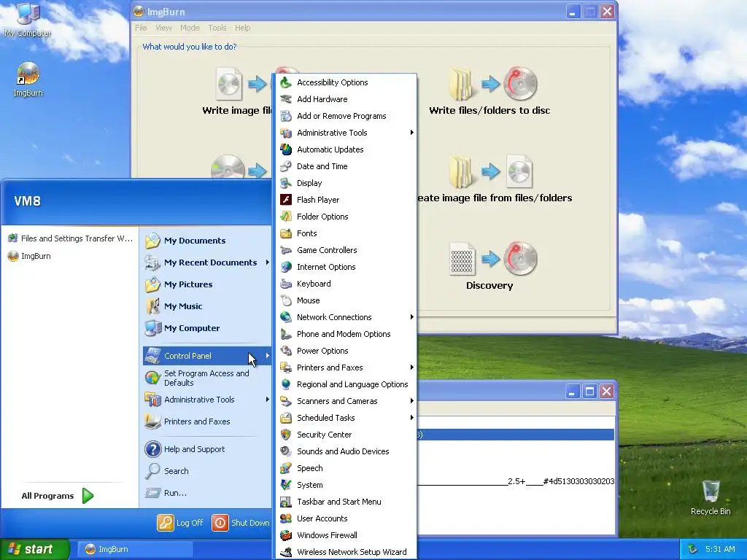The image size is (747, 560).
Task: Click the Discovery mode icon in ImgBurn
Action: click(x=493, y=259)
